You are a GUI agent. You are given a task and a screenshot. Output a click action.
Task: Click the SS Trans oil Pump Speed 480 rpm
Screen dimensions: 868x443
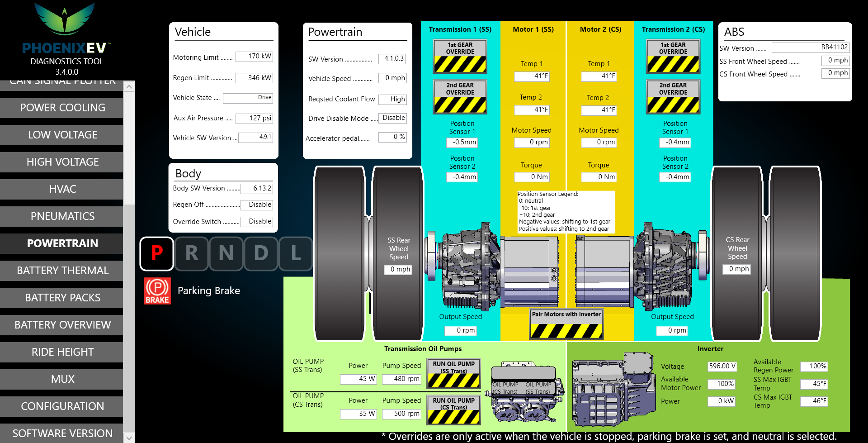pos(401,379)
